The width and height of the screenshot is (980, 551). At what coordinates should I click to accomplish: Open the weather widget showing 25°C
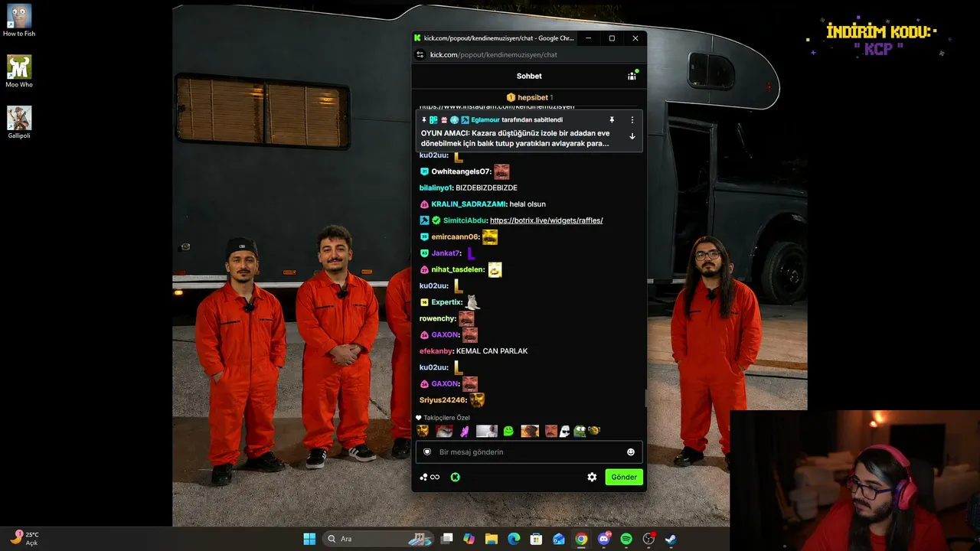coord(24,539)
